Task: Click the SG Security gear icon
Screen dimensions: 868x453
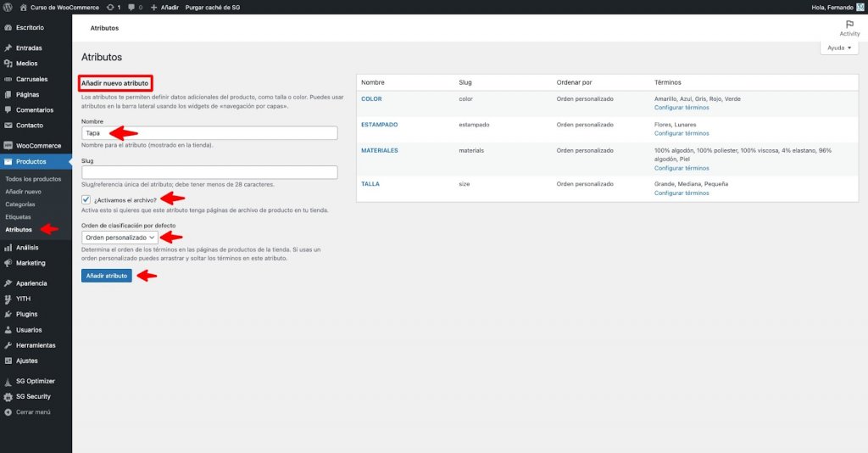Action: click(8, 396)
